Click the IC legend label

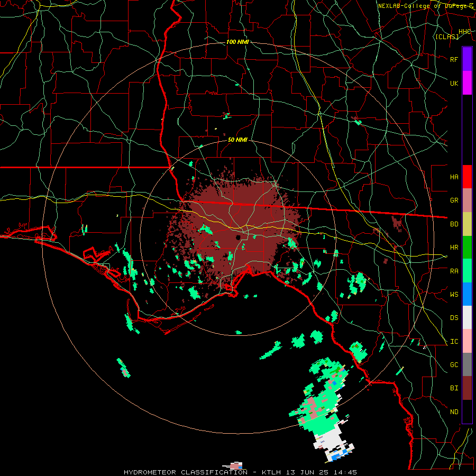click(454, 342)
